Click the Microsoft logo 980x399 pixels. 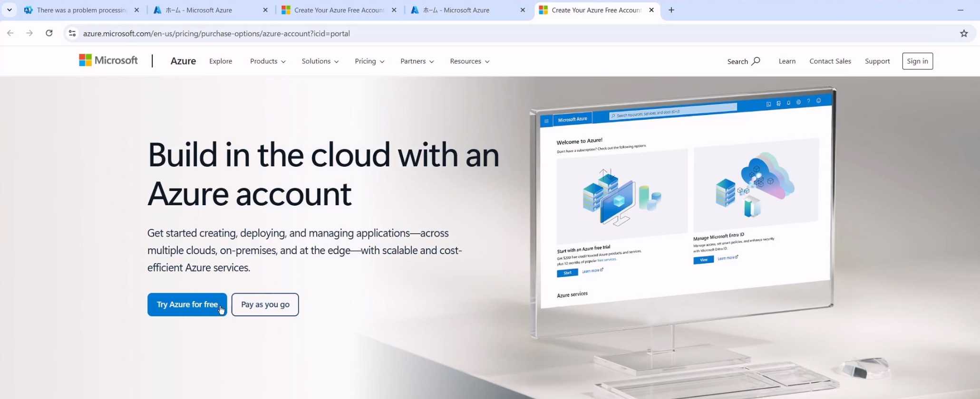108,60
